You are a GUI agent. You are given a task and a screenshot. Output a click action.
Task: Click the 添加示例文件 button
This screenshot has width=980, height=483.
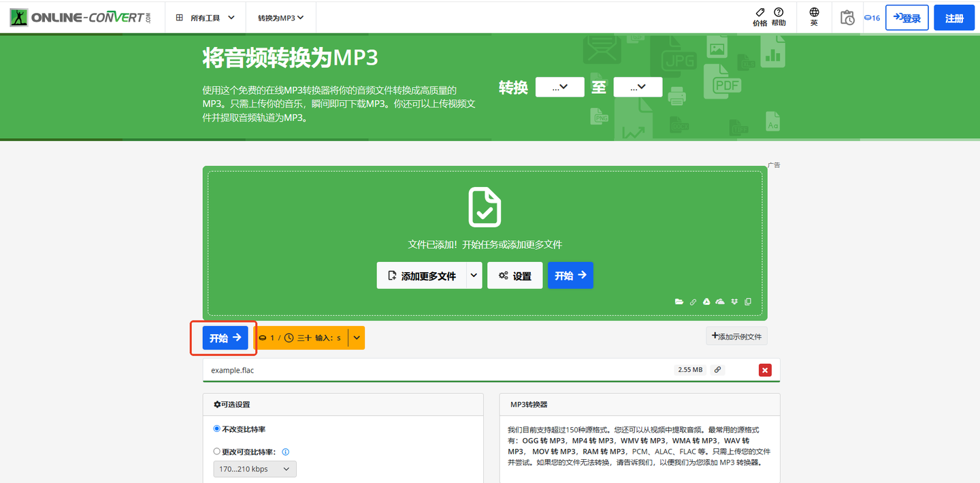(736, 336)
